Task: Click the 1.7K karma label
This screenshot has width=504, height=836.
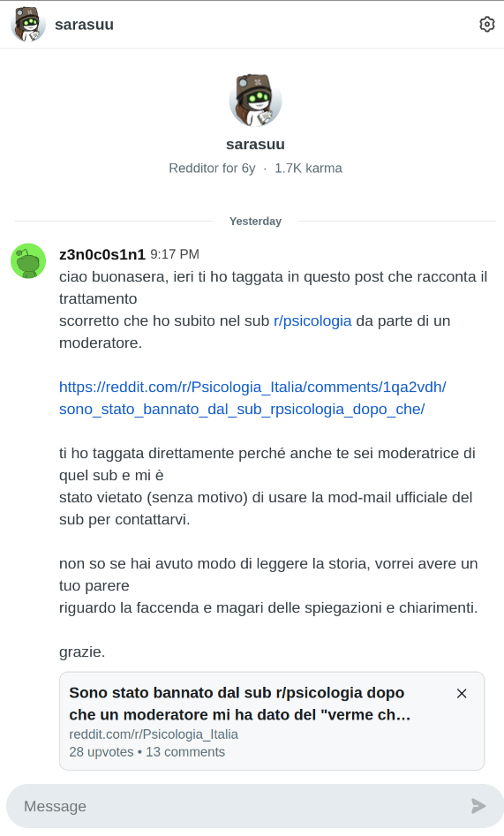Action: 308,169
